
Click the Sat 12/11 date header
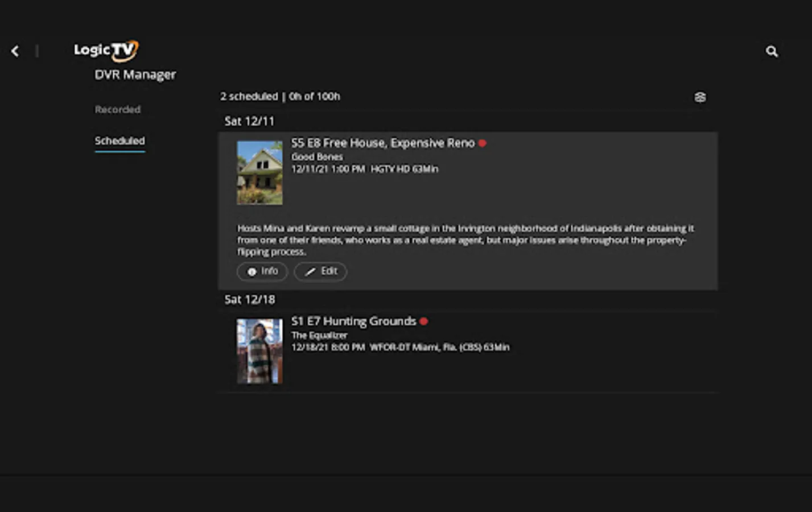249,121
